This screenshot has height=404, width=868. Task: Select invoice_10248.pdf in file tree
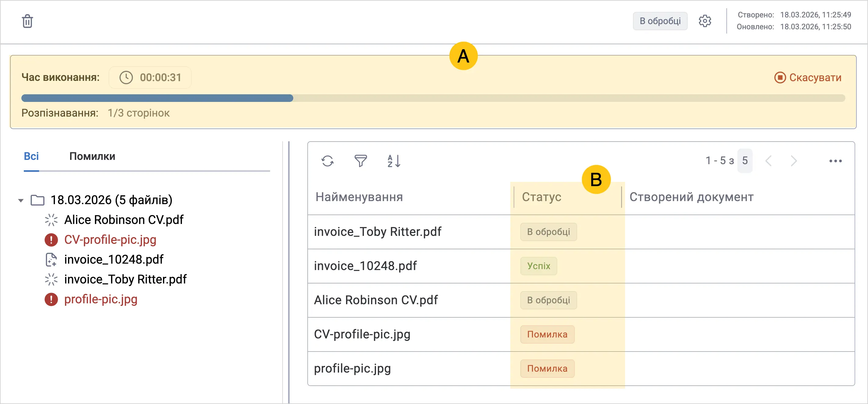(114, 259)
